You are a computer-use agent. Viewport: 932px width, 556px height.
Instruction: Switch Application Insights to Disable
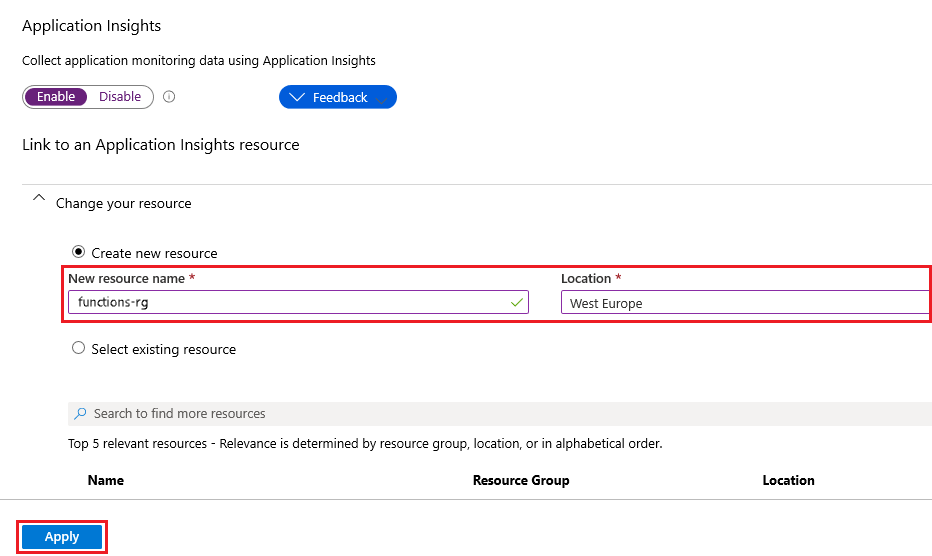pyautogui.click(x=120, y=97)
